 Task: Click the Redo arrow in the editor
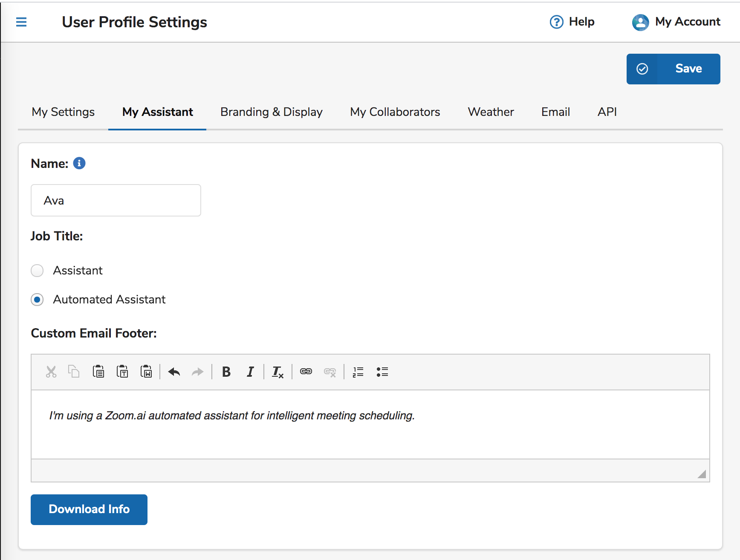click(197, 372)
